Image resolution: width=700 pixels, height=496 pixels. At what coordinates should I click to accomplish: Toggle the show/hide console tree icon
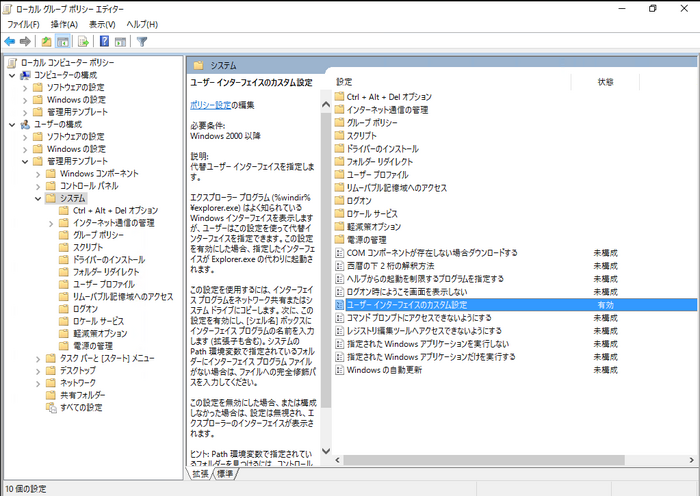tap(63, 42)
